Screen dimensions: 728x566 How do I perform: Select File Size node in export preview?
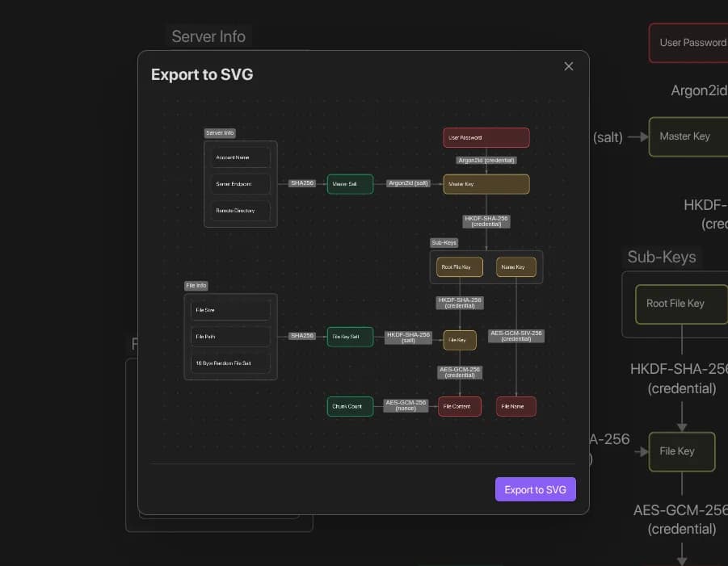230,310
